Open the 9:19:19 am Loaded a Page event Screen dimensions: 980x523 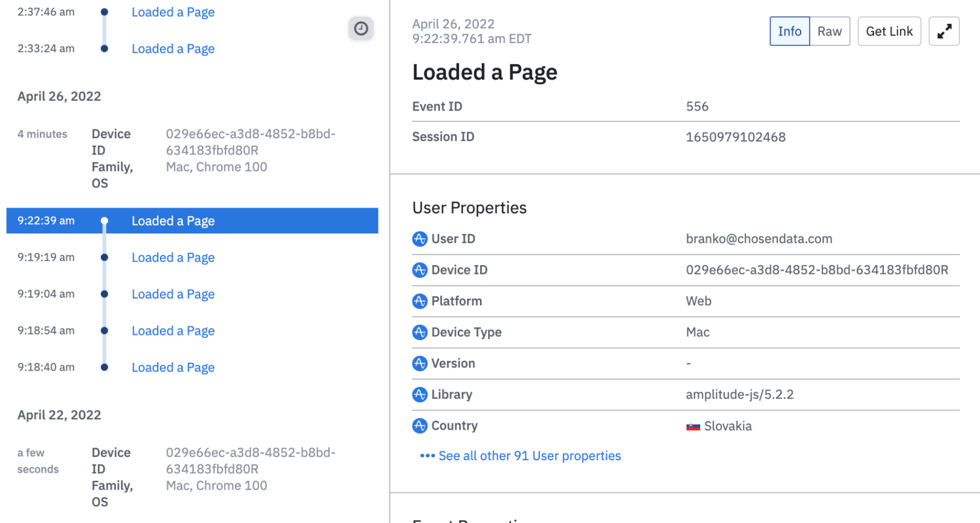(x=173, y=257)
